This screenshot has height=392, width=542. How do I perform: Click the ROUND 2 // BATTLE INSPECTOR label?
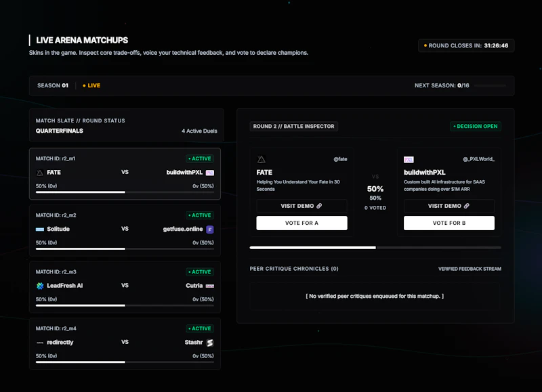point(294,127)
